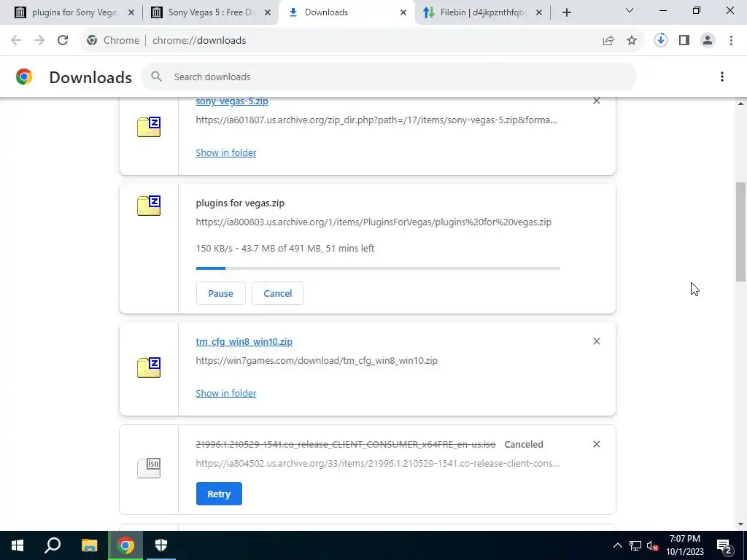Close the Sony Vegas 5 tab
The width and height of the screenshot is (747, 560).
tap(268, 12)
